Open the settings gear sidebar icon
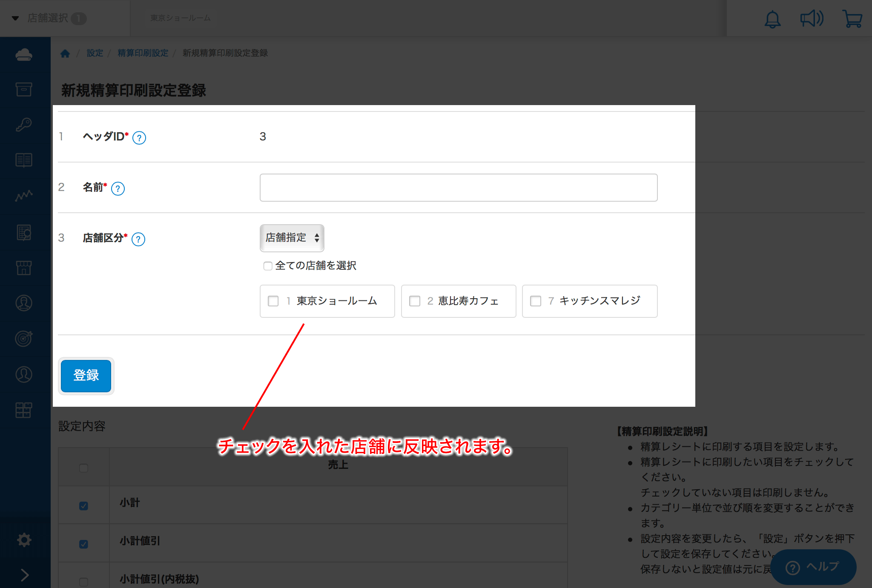Viewport: 872px width, 588px height. (x=24, y=540)
